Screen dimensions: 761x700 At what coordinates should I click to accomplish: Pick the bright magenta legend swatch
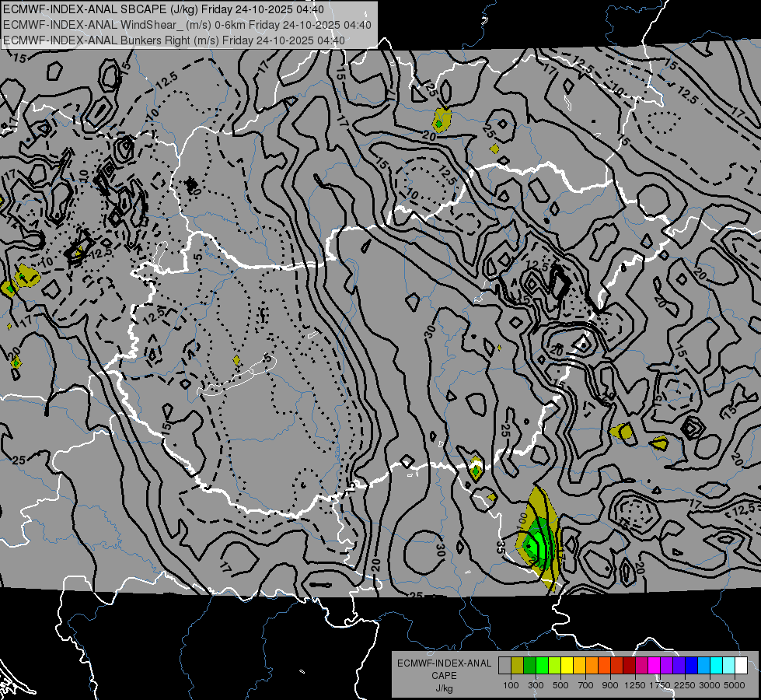654,665
